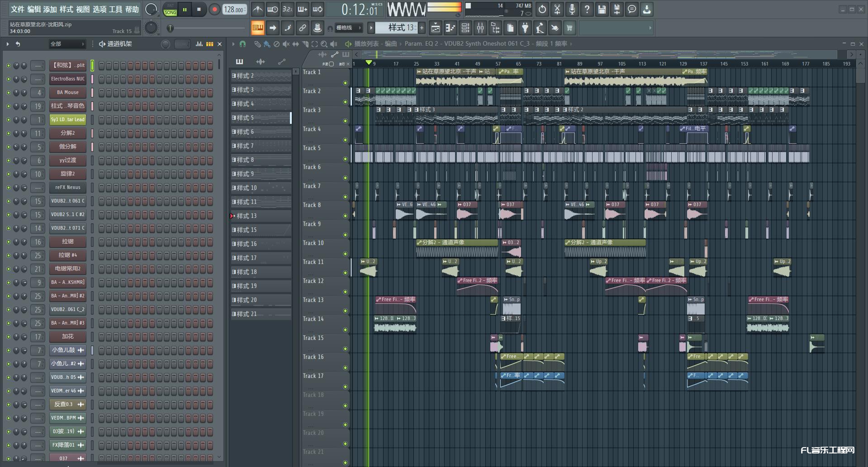Save project with the floppy disk icon
Image resolution: width=868 pixels, height=467 pixels.
[602, 9]
